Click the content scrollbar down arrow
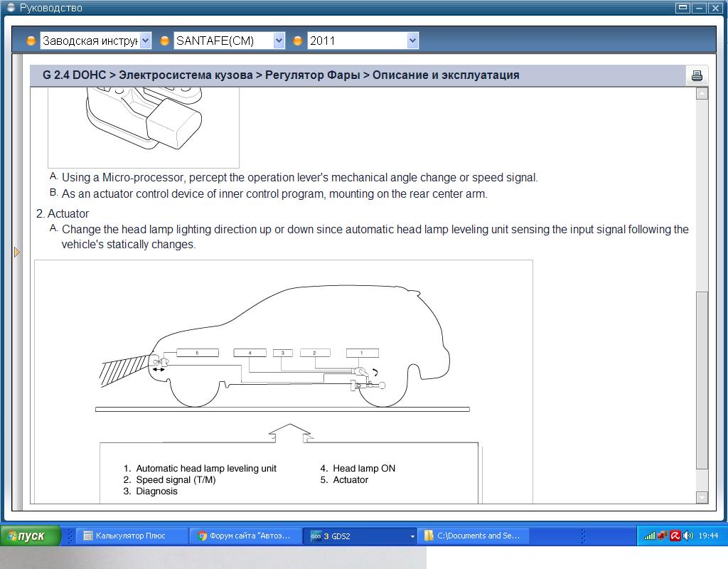This screenshot has width=728, height=569. 702,497
